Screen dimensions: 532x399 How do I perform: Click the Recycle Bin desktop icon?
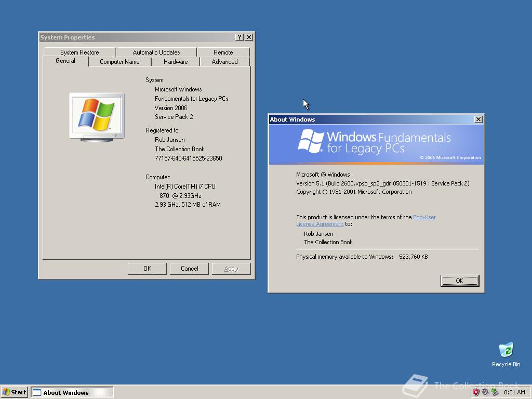coord(506,354)
